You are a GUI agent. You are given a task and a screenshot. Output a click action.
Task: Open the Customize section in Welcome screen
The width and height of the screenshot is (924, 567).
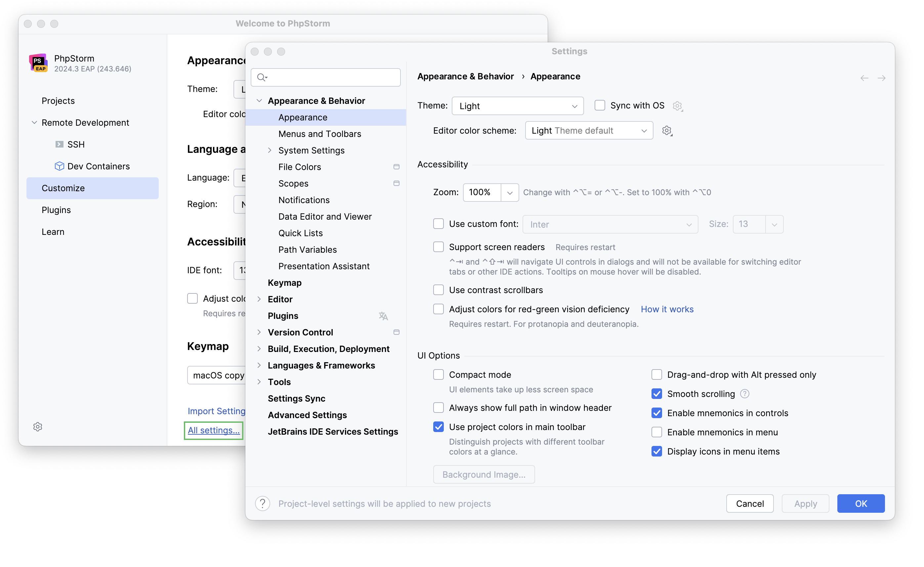point(63,188)
